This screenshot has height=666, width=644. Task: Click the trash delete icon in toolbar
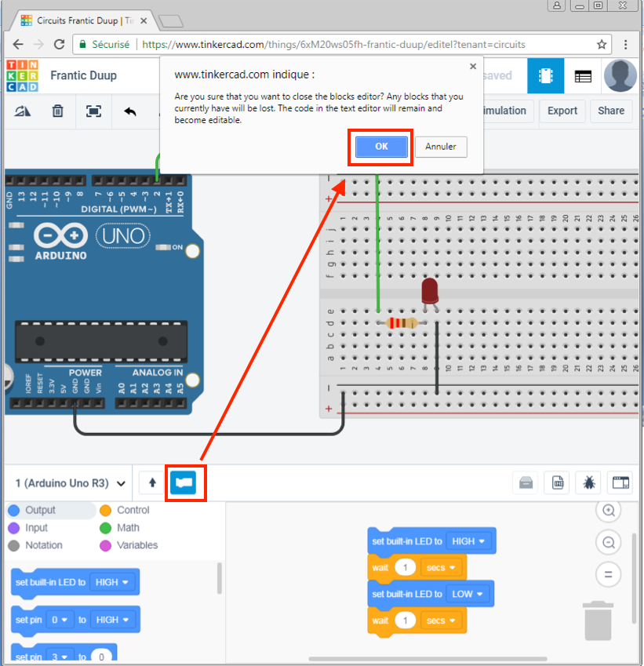[x=58, y=111]
